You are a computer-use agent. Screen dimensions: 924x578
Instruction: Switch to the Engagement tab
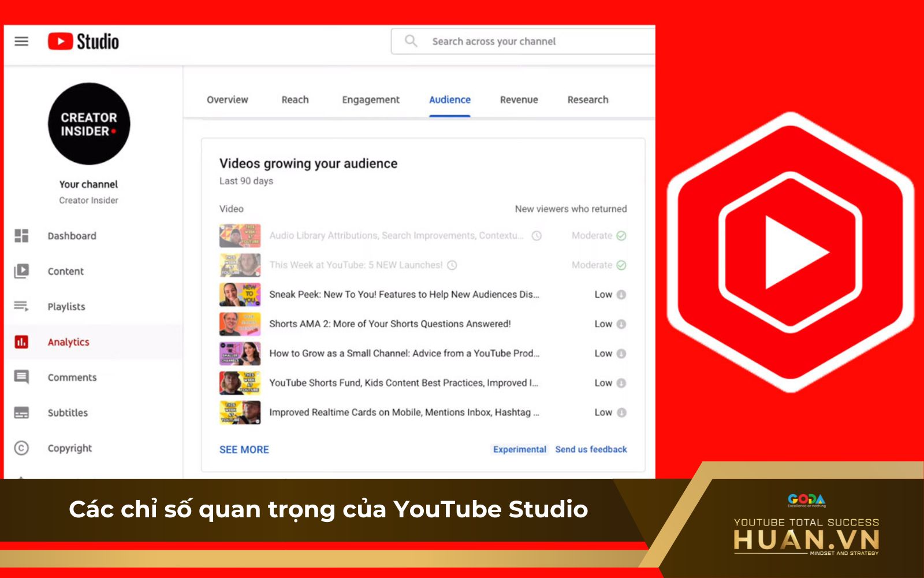click(x=371, y=99)
